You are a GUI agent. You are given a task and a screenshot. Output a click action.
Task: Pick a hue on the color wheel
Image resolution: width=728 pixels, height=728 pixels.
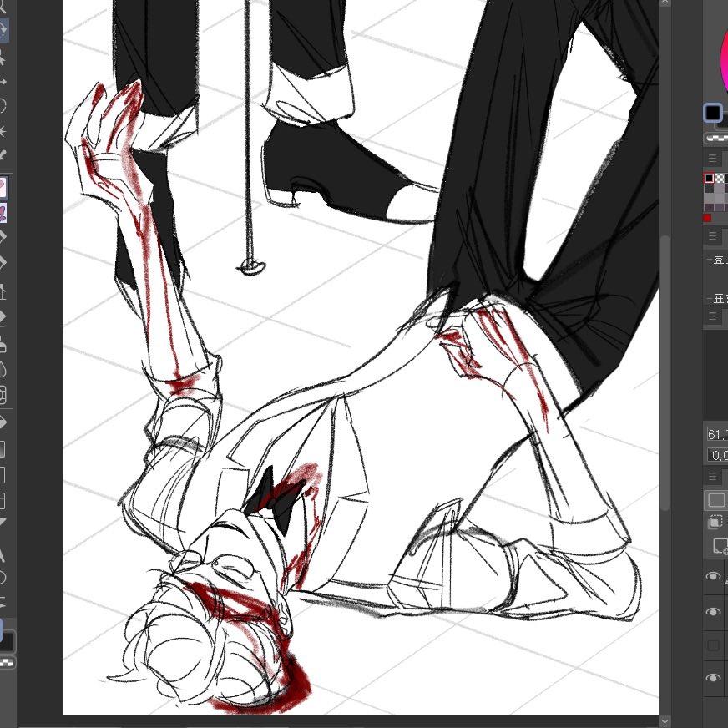tap(723, 60)
